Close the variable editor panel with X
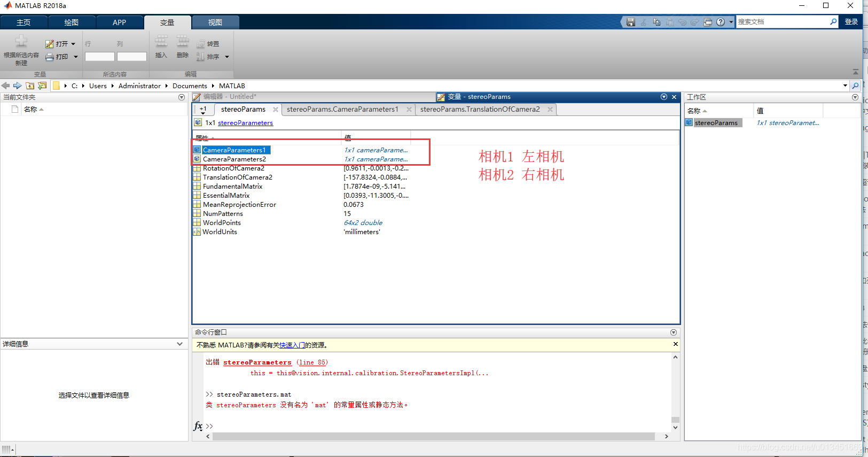The image size is (868, 457). (674, 97)
